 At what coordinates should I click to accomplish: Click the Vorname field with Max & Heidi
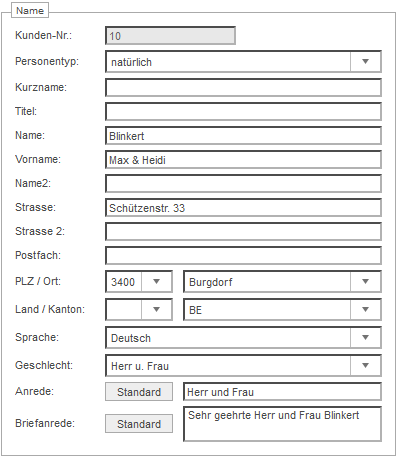243,160
